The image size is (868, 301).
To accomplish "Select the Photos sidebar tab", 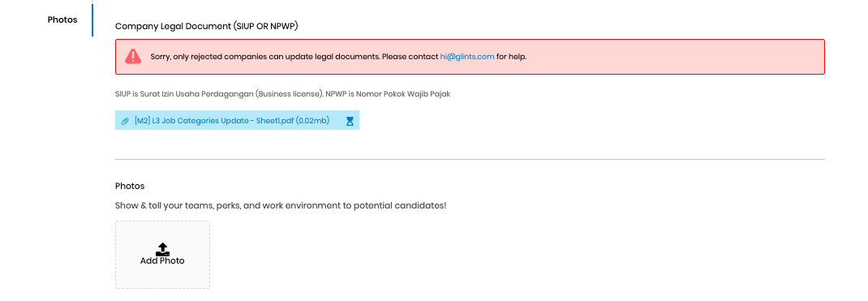I will (x=62, y=20).
